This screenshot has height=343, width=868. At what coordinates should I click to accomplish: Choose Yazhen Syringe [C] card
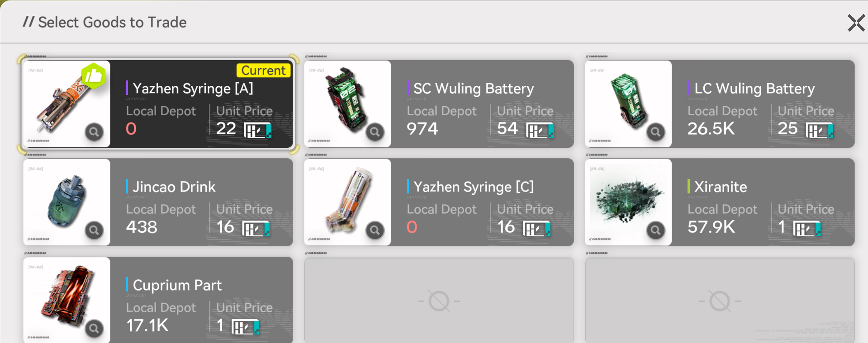[439, 202]
